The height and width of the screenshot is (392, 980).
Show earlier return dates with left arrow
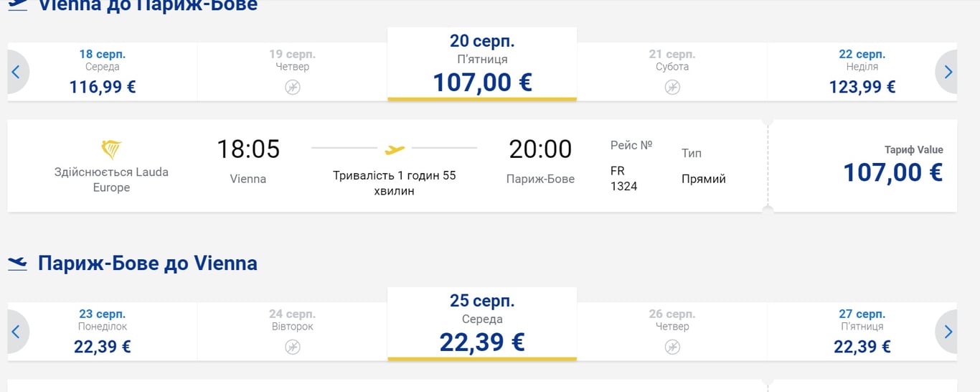point(16,332)
